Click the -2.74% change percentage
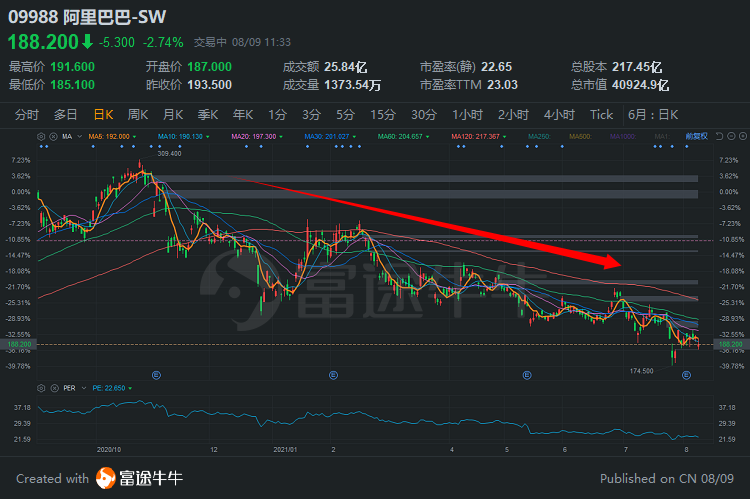This screenshot has width=750, height=499. pyautogui.click(x=163, y=43)
